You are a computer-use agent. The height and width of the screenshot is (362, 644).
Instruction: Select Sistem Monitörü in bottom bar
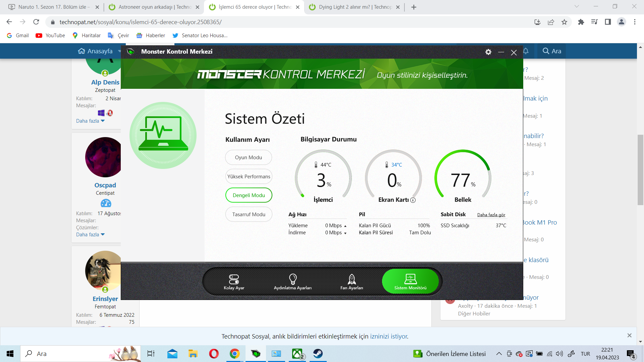click(x=410, y=282)
